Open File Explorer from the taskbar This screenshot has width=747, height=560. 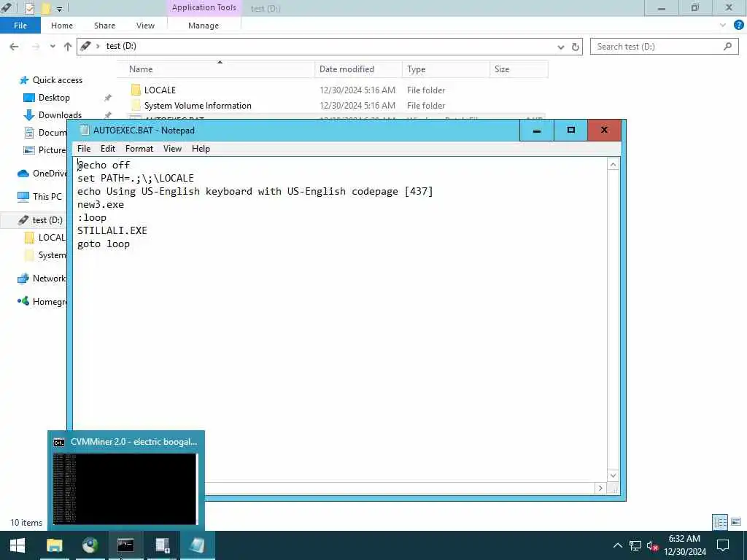pos(54,545)
